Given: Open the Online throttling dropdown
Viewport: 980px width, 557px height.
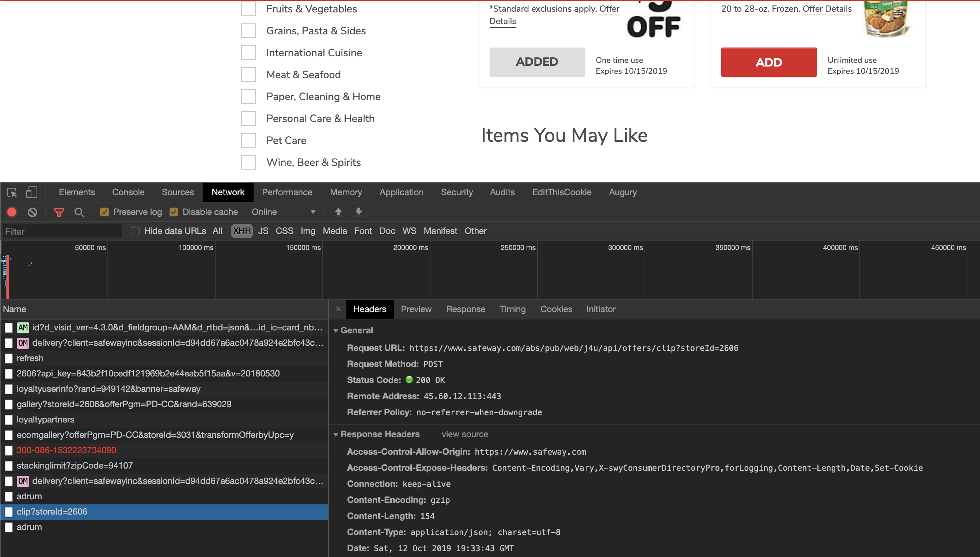Looking at the screenshot, I should (284, 212).
